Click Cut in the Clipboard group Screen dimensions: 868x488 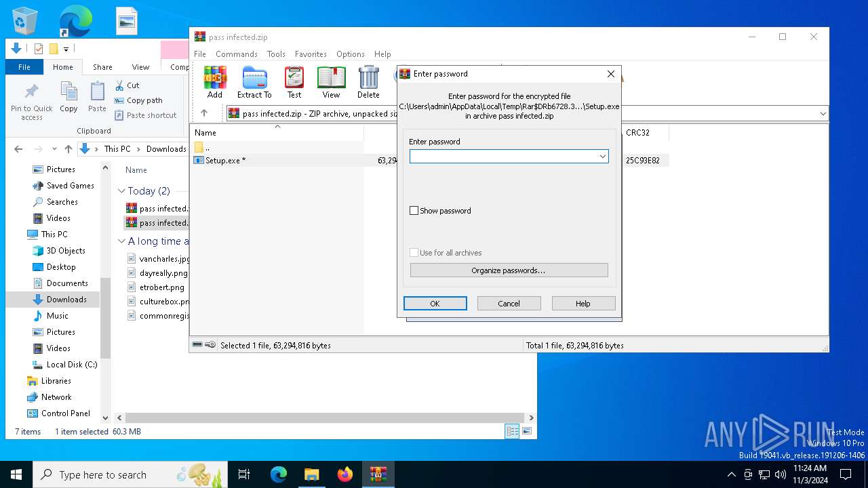127,85
